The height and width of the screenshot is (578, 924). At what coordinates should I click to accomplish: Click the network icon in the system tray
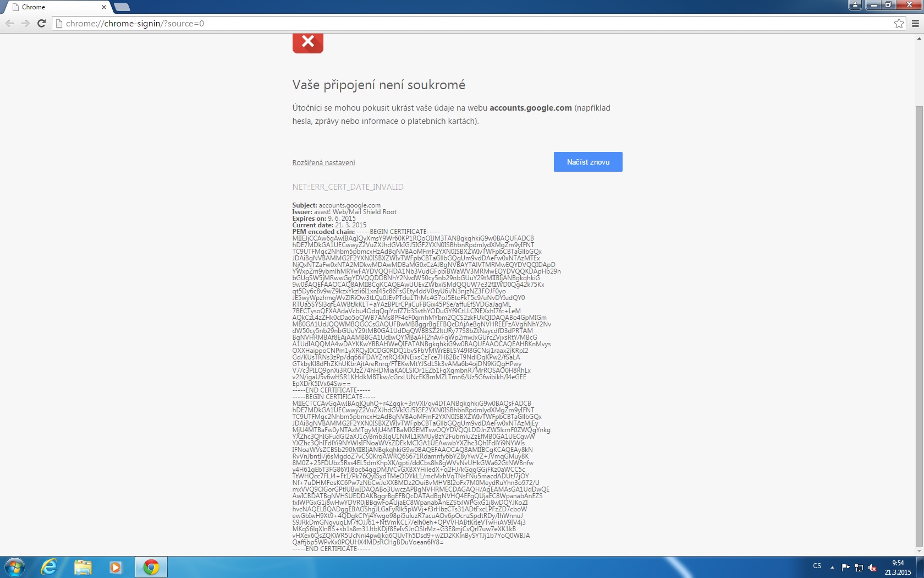pos(859,568)
